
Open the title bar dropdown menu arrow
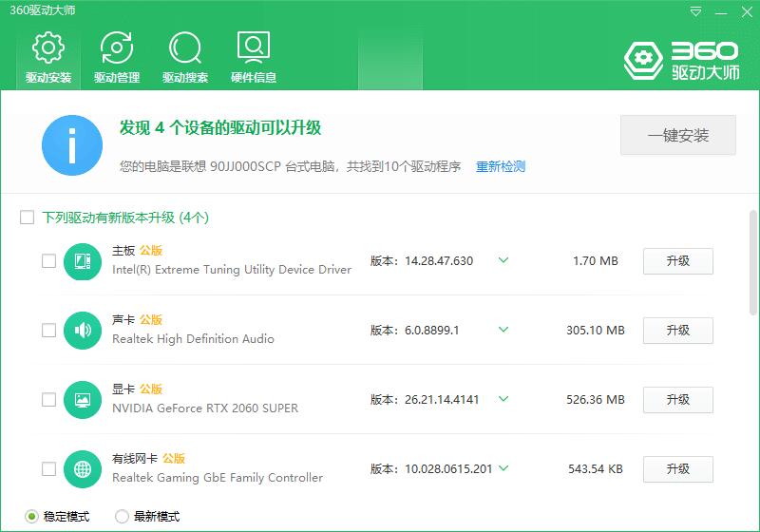(x=696, y=11)
